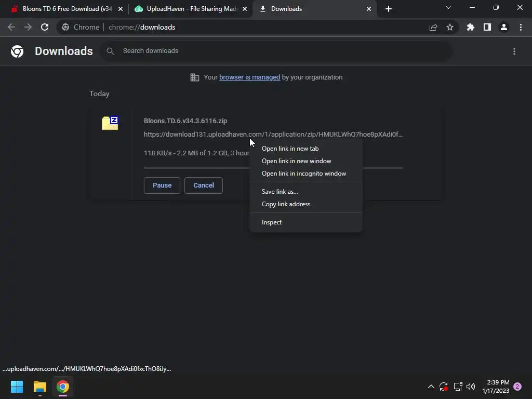Share this page via share icon
Viewport: 532px width, 399px height.
[x=433, y=28]
